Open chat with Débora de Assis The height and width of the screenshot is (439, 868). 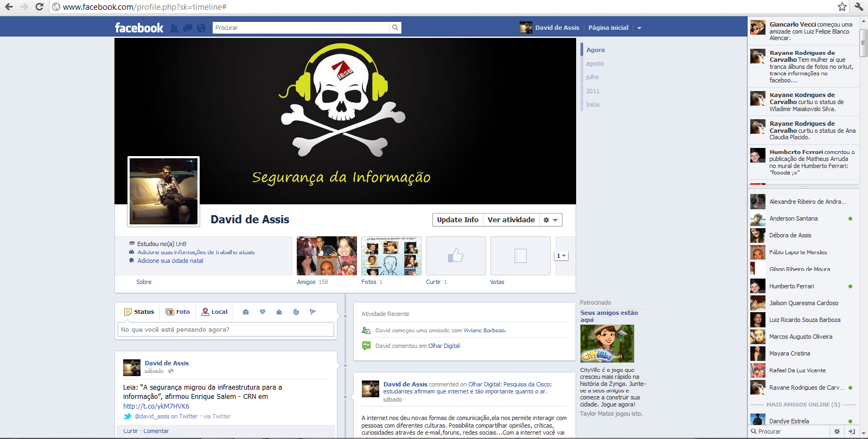(803, 235)
